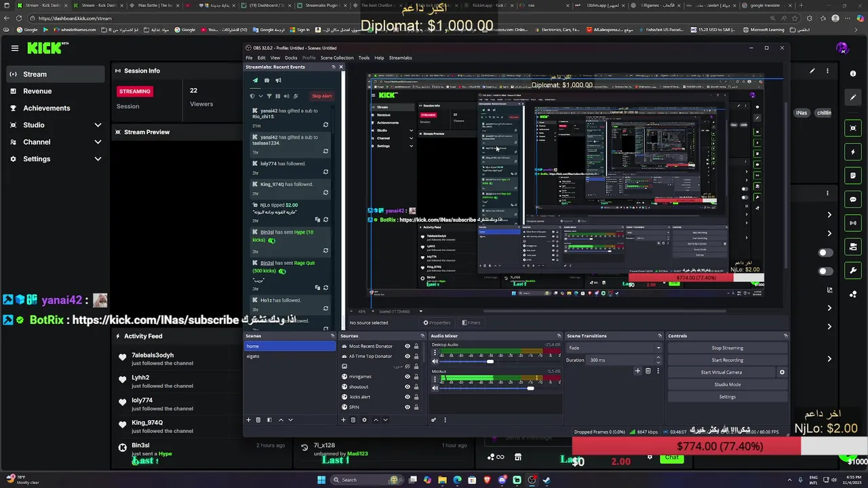Screen dimensions: 868x488
Task: Select the megaphone tab in Streamlabs Recent Events
Action: click(278, 81)
